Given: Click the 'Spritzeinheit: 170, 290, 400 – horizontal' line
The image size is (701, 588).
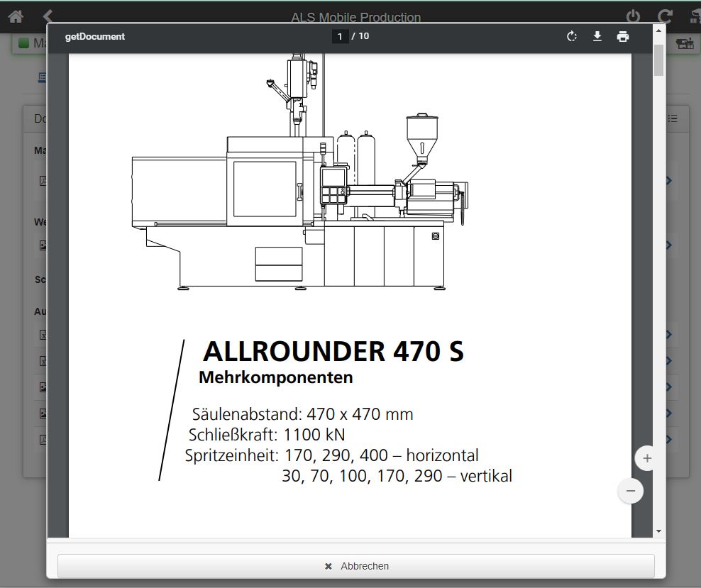Looking at the screenshot, I should point(332,455).
